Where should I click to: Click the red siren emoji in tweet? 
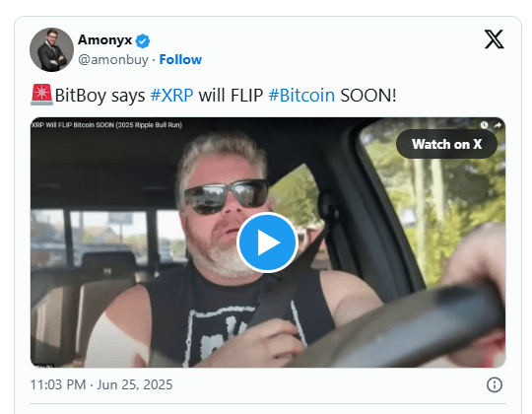tap(41, 95)
